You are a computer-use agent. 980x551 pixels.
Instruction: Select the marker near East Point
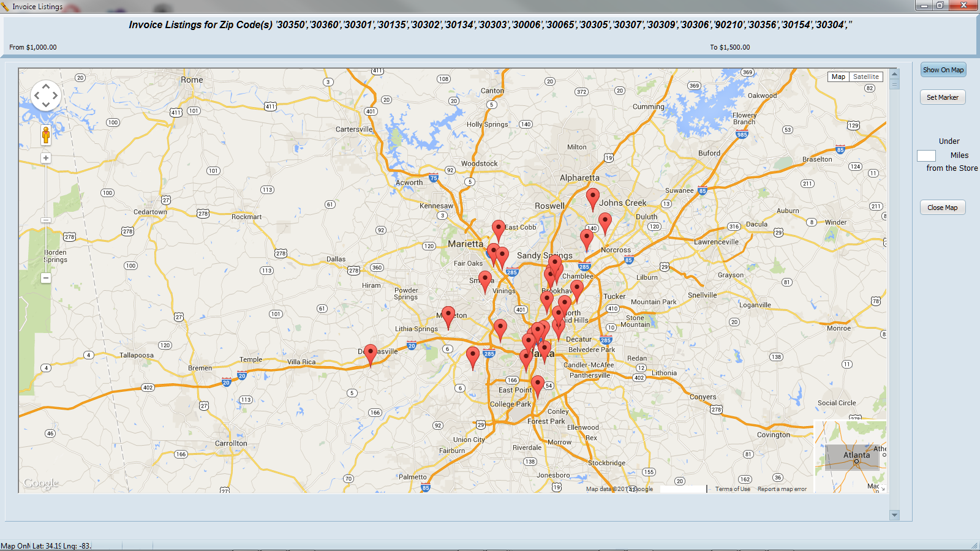(537, 386)
